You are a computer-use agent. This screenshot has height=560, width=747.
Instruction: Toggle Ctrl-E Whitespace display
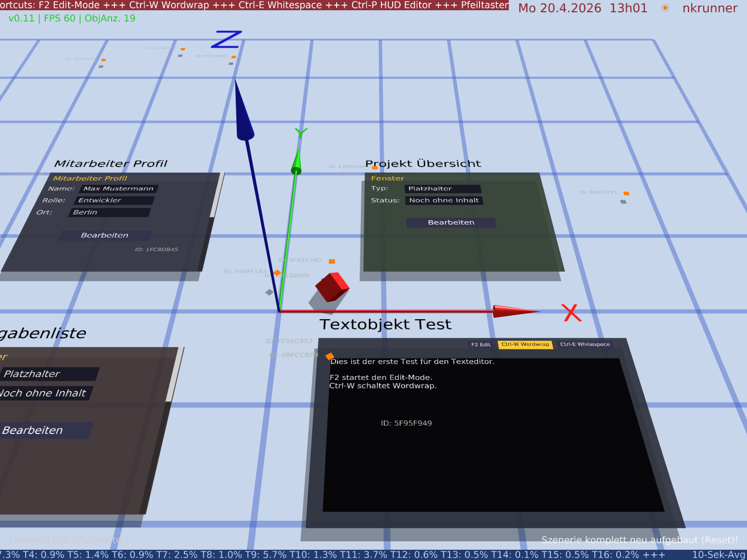click(585, 344)
